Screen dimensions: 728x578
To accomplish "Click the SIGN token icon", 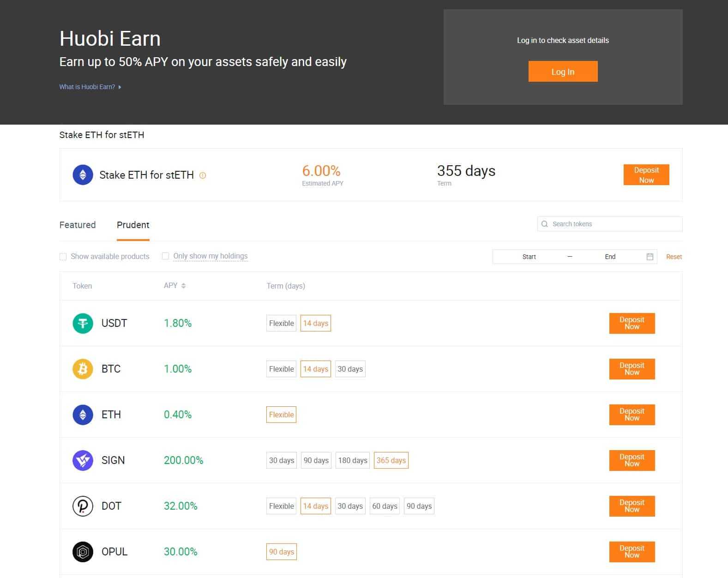I will (x=82, y=460).
